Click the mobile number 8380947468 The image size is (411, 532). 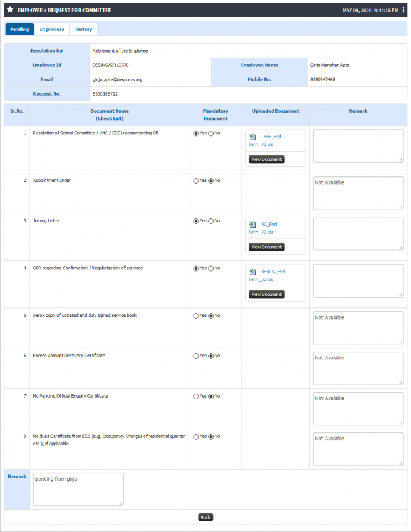tap(322, 80)
